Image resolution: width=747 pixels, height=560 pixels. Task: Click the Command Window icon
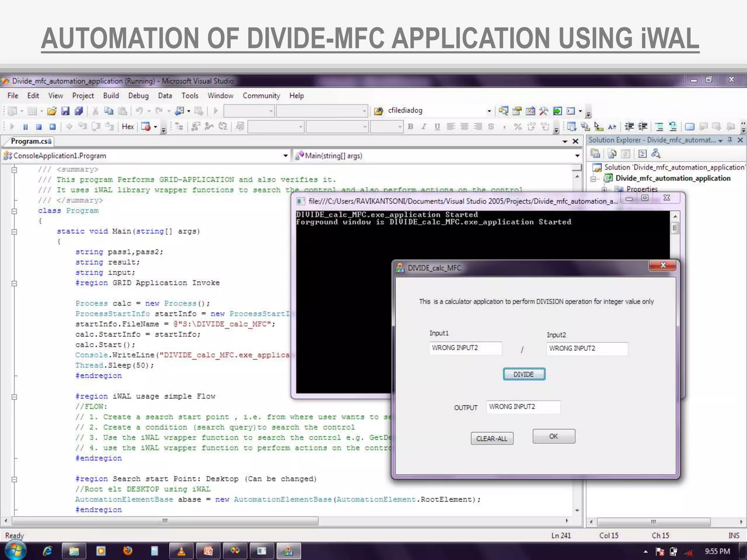(571, 111)
